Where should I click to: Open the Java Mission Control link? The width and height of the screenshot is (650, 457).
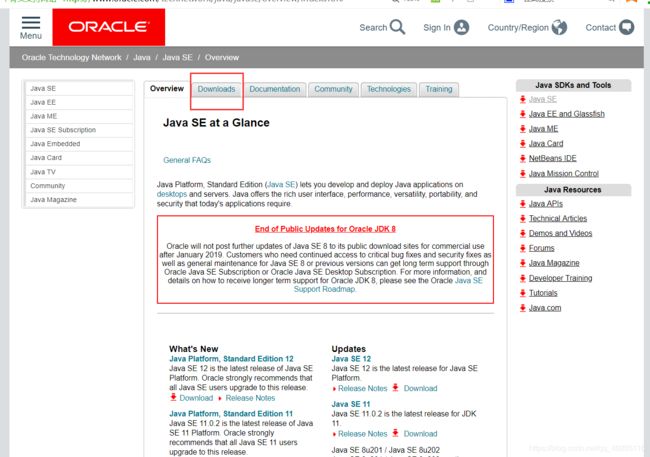(x=564, y=174)
